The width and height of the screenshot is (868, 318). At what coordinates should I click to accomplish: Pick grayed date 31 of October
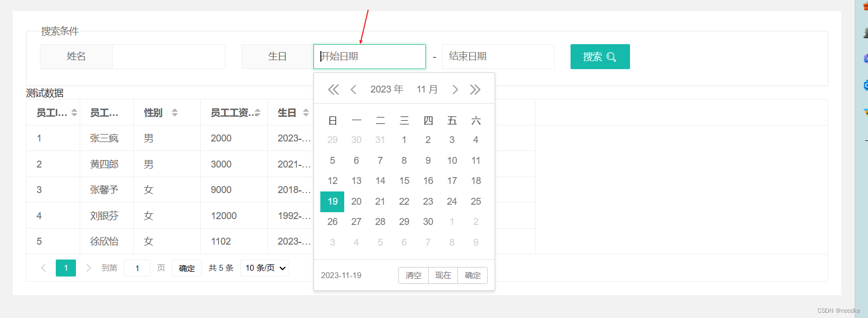(380, 140)
